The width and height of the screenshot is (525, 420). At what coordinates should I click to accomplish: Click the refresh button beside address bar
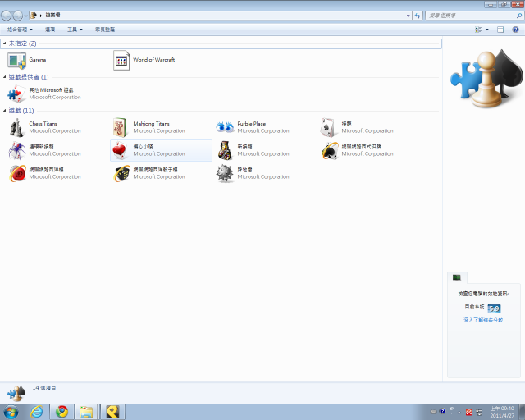pyautogui.click(x=418, y=16)
